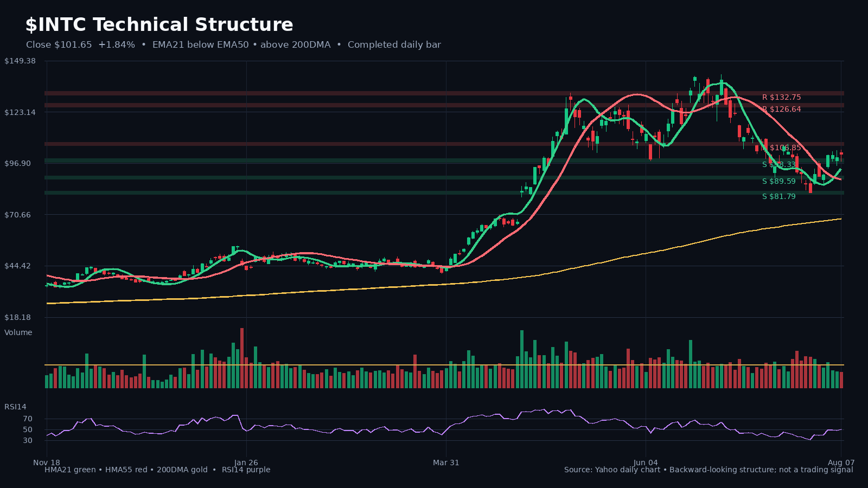Click the "Aug 07" date label
Viewport: 868px width, 488px height.
click(841, 463)
